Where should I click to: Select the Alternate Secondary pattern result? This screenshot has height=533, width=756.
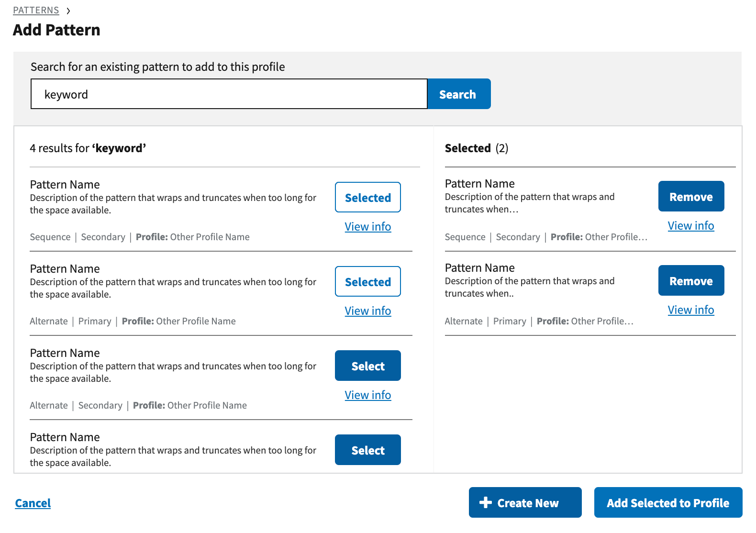click(367, 366)
